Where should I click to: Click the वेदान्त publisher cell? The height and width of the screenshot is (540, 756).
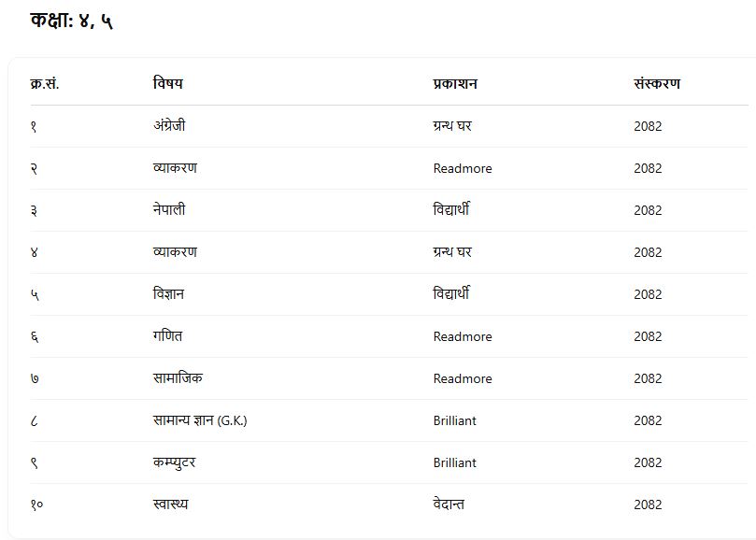(x=449, y=504)
